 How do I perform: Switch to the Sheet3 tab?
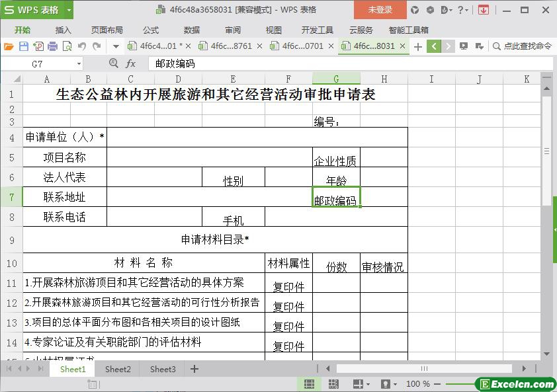tap(163, 370)
